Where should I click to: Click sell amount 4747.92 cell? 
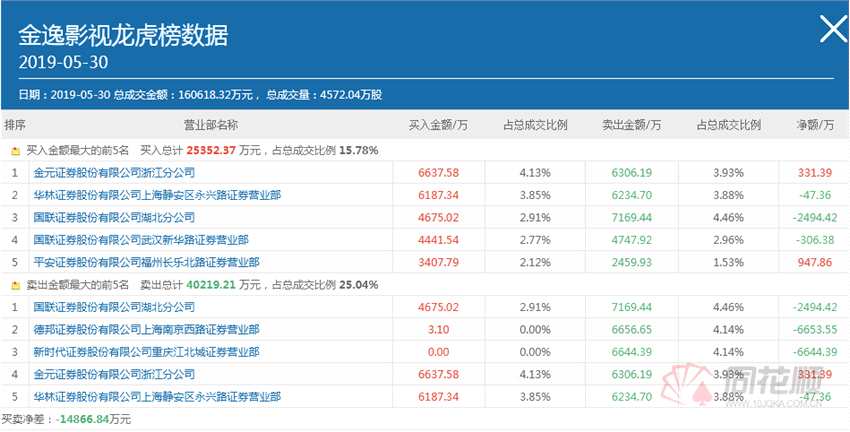pos(632,240)
